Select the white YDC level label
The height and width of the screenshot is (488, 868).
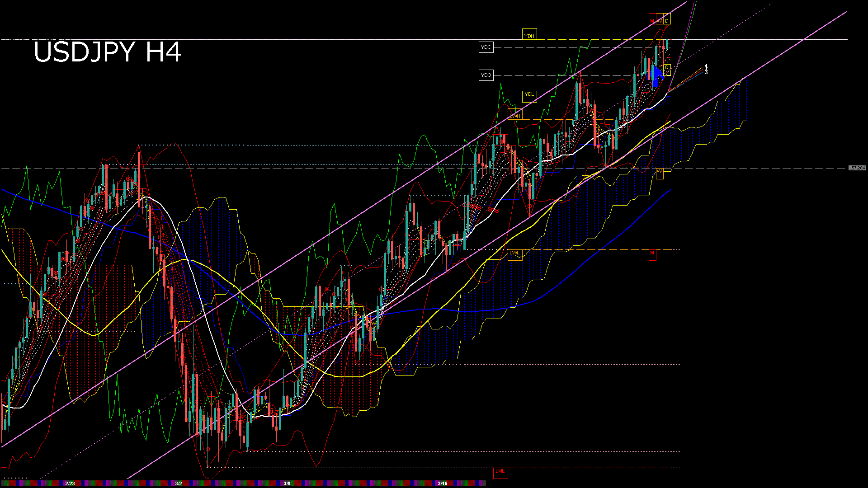(x=486, y=47)
